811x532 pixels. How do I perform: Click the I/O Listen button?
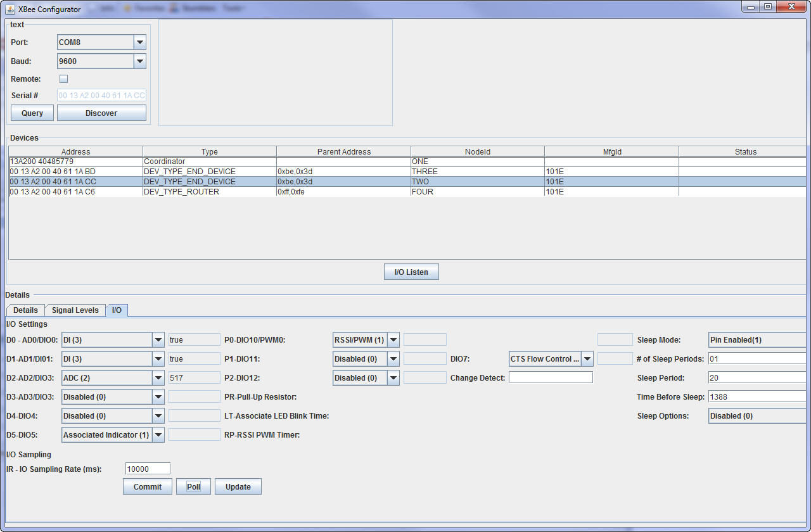tap(411, 272)
